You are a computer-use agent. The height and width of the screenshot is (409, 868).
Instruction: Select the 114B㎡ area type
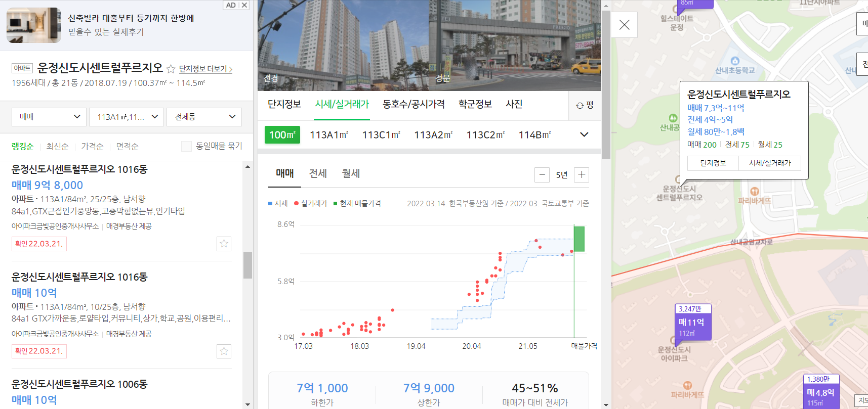pyautogui.click(x=534, y=135)
